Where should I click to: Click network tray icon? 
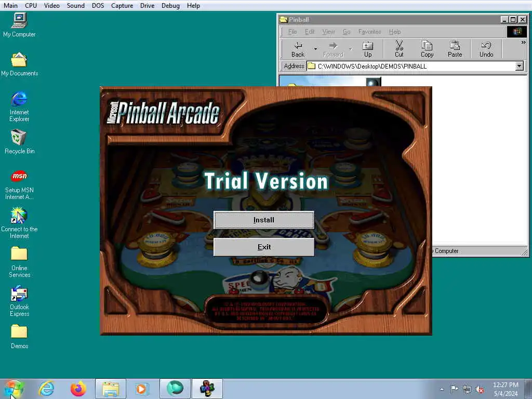pyautogui.click(x=467, y=389)
